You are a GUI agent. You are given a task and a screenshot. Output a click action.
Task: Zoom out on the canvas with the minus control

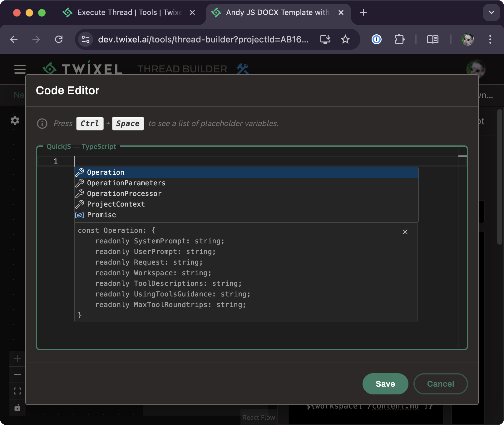(17, 374)
